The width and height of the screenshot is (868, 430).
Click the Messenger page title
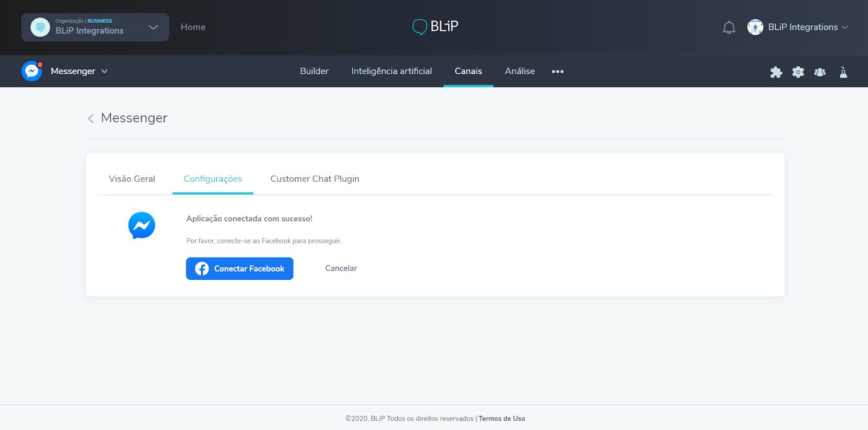[x=134, y=118]
